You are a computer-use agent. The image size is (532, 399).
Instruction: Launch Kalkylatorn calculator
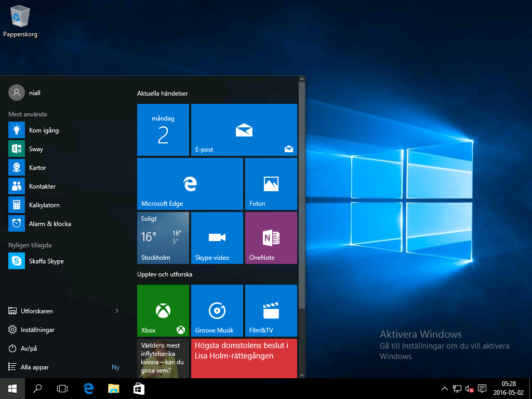64,205
